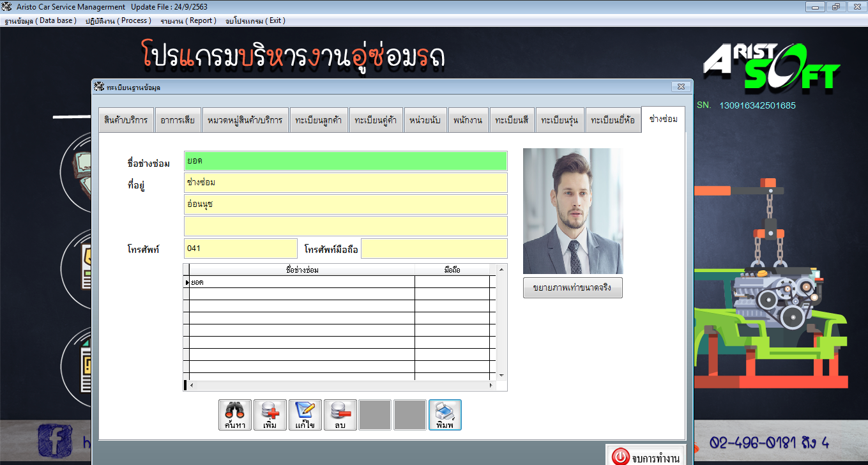Switch to the ทะเบียนลูกค้า tab
Image resolution: width=868 pixels, height=465 pixels.
(318, 120)
